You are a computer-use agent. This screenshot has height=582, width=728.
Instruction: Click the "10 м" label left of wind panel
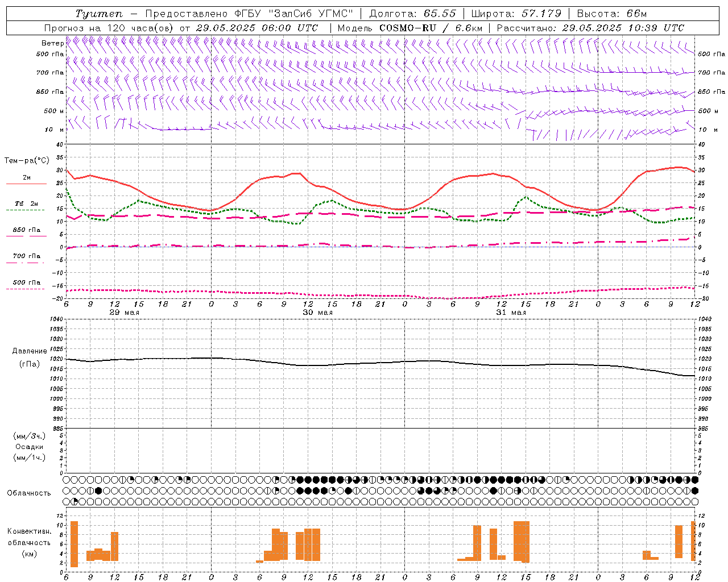tap(55, 130)
